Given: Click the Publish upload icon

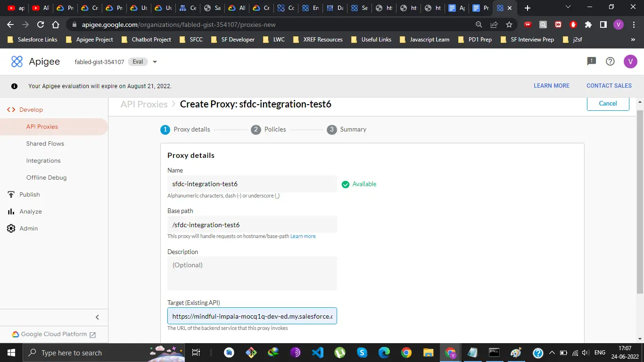Looking at the screenshot, I should [x=11, y=194].
